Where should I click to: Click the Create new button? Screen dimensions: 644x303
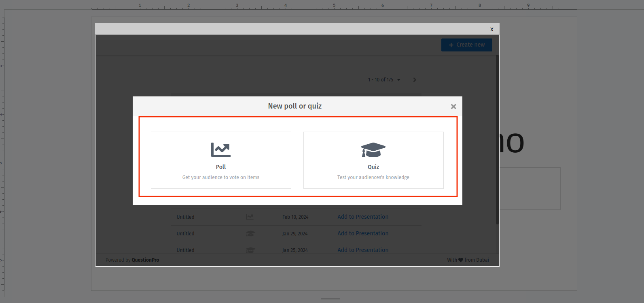(467, 45)
